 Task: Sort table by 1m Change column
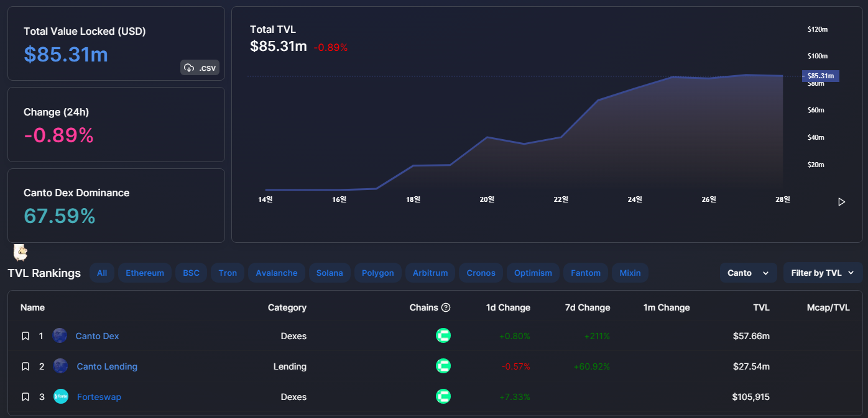tap(667, 307)
